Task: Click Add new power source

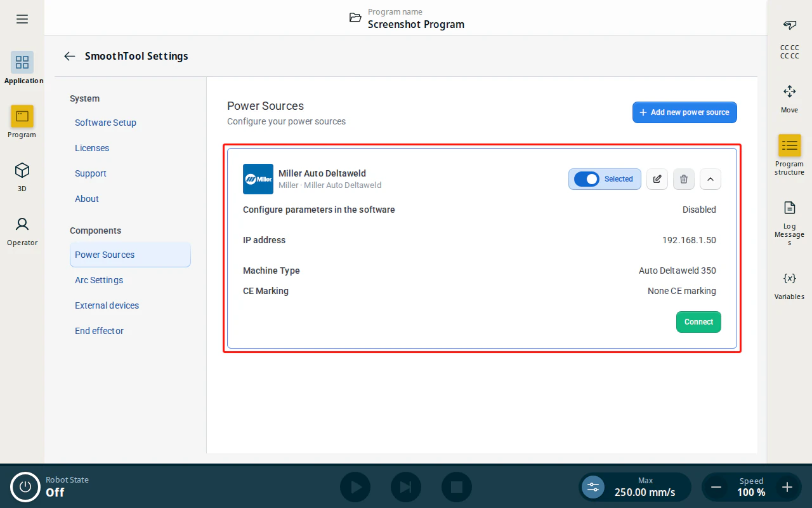Action: (684, 112)
